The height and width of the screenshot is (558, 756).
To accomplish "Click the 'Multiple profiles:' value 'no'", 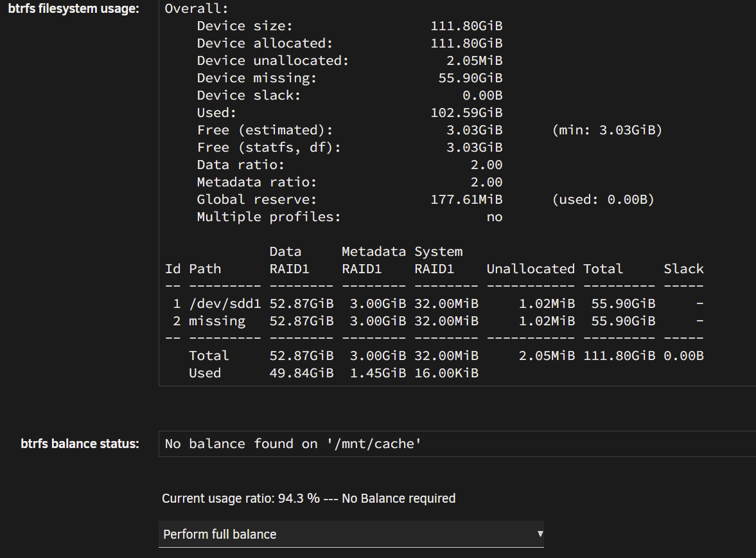I will point(494,217).
